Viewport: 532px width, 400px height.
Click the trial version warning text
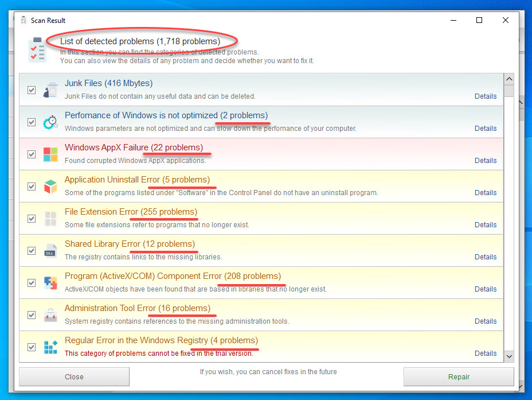pyautogui.click(x=159, y=354)
